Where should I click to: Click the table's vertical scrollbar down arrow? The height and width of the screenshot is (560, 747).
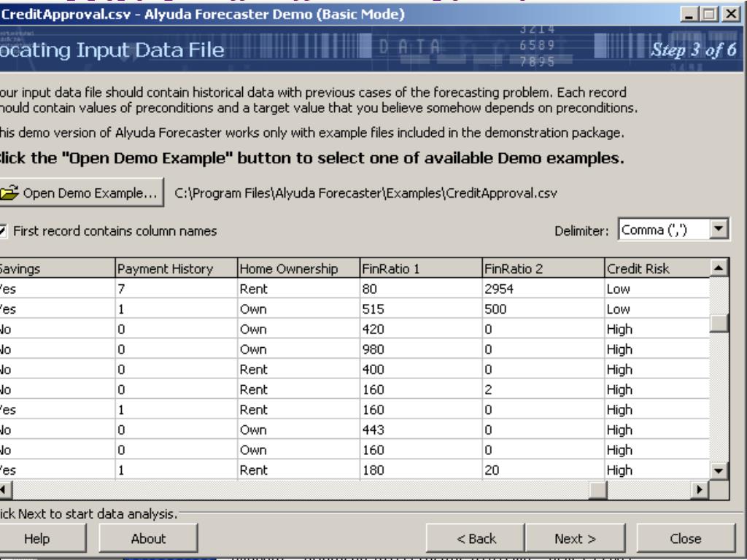click(719, 472)
